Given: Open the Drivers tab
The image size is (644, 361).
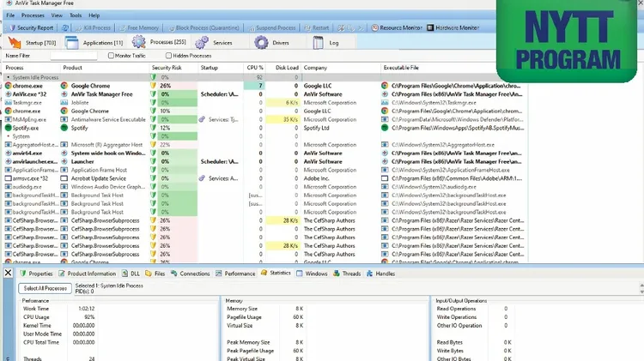Looking at the screenshot, I should [271, 43].
